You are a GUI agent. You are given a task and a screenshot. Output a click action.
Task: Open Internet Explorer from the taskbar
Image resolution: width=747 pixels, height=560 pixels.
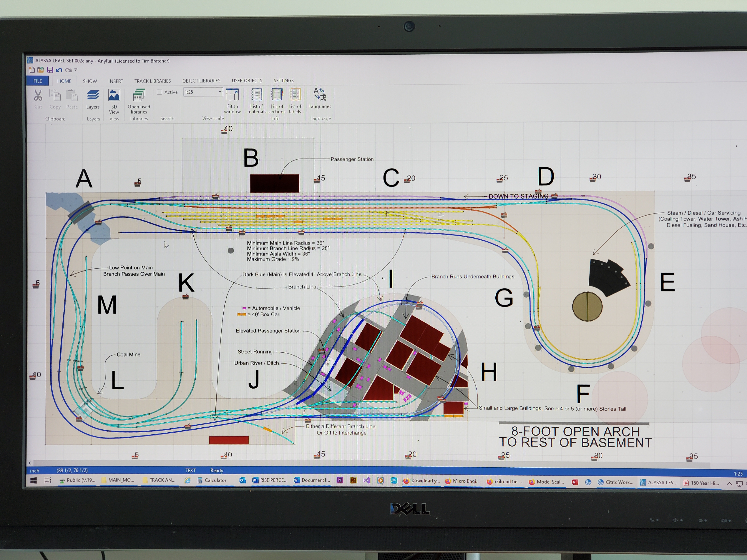click(x=187, y=480)
